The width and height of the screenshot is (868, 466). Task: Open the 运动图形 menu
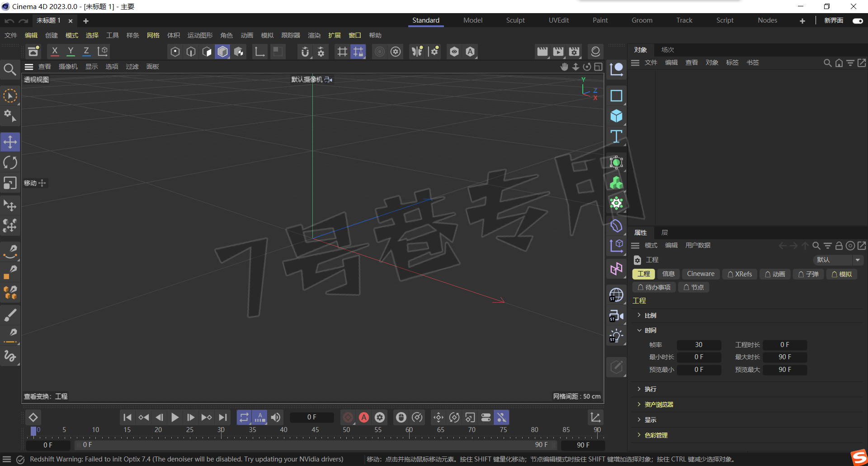200,35
